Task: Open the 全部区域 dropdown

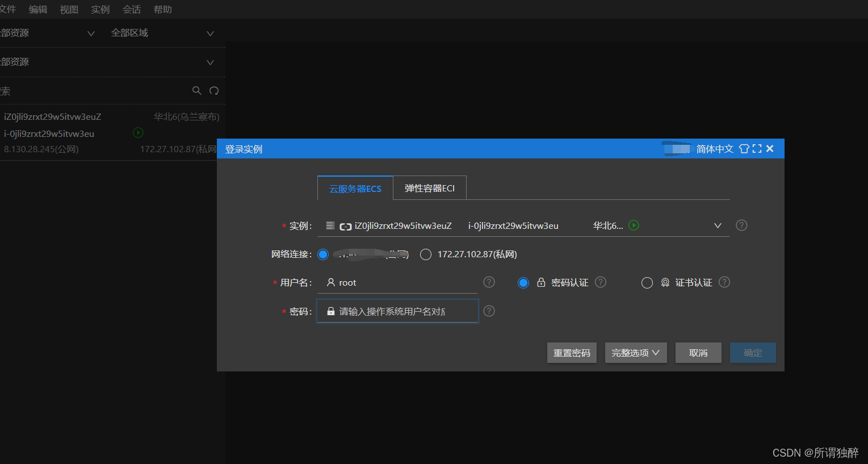Action: 162,33
